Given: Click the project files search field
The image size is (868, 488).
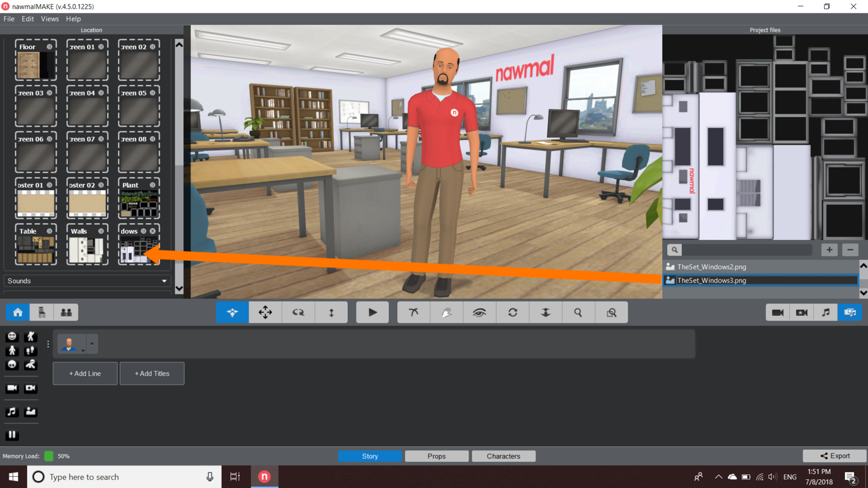Looking at the screenshot, I should (x=747, y=250).
